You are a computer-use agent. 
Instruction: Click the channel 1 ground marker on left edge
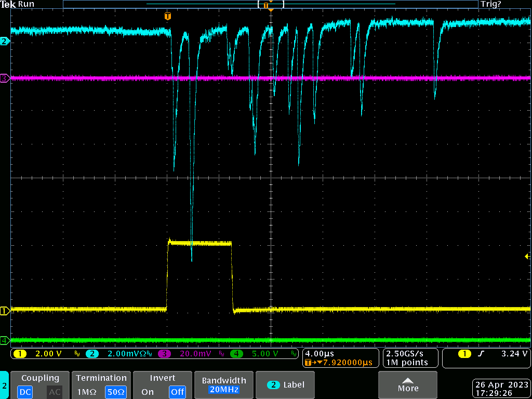4,311
